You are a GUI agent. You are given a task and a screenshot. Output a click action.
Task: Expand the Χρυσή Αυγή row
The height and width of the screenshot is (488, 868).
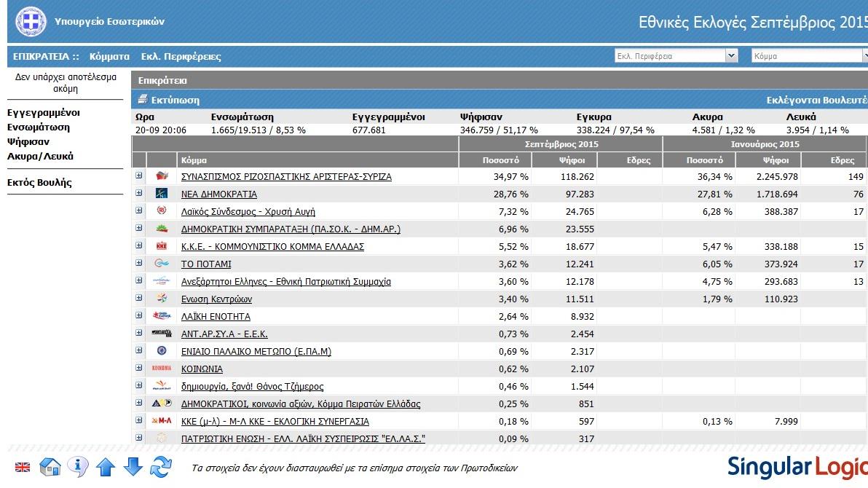click(x=139, y=210)
